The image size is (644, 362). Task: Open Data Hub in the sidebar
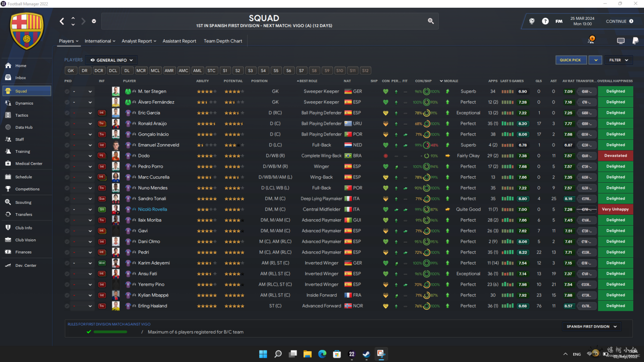(24, 127)
